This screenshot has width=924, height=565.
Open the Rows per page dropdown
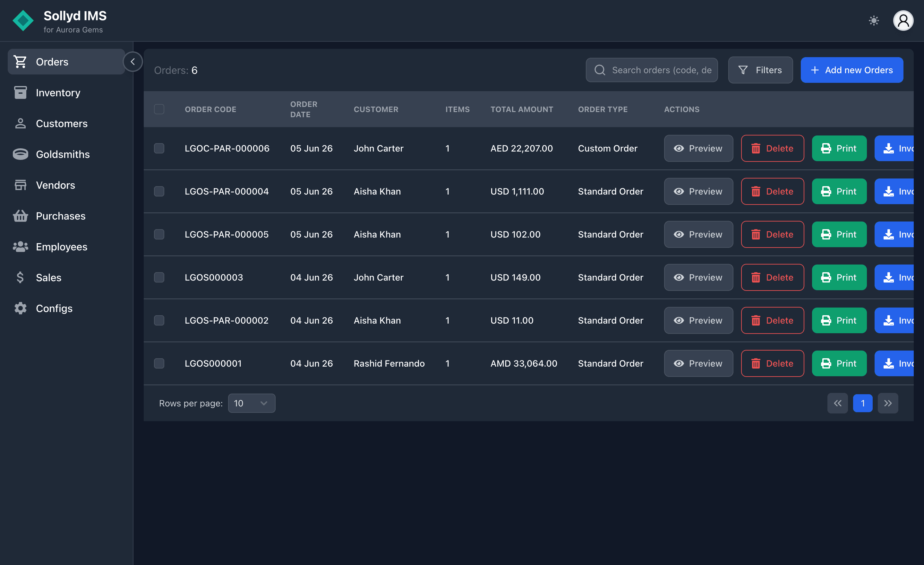pyautogui.click(x=251, y=403)
